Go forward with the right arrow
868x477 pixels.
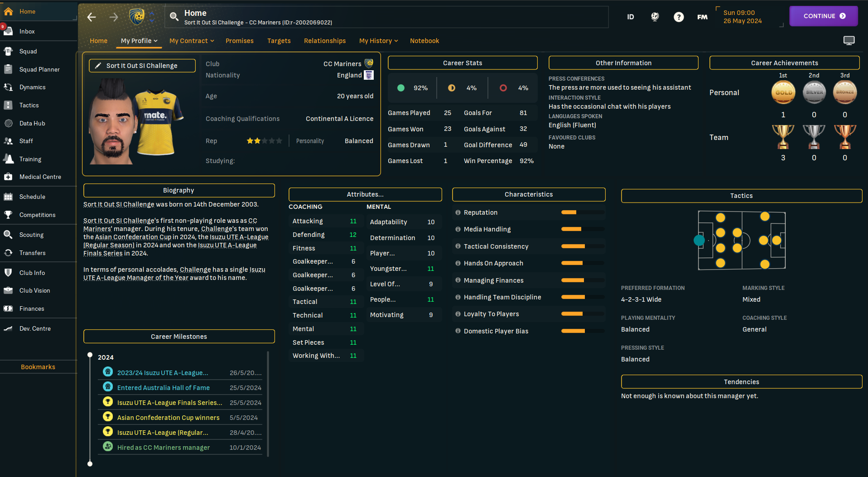coord(114,17)
